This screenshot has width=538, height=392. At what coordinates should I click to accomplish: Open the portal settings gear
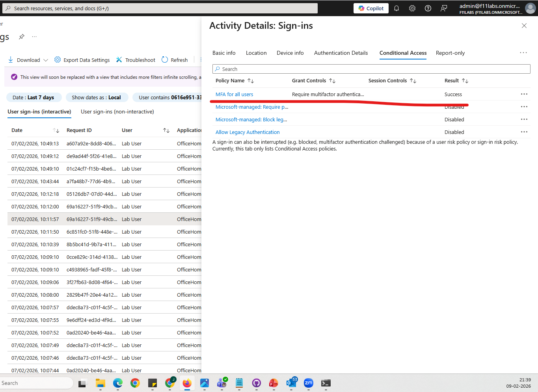coord(412,8)
